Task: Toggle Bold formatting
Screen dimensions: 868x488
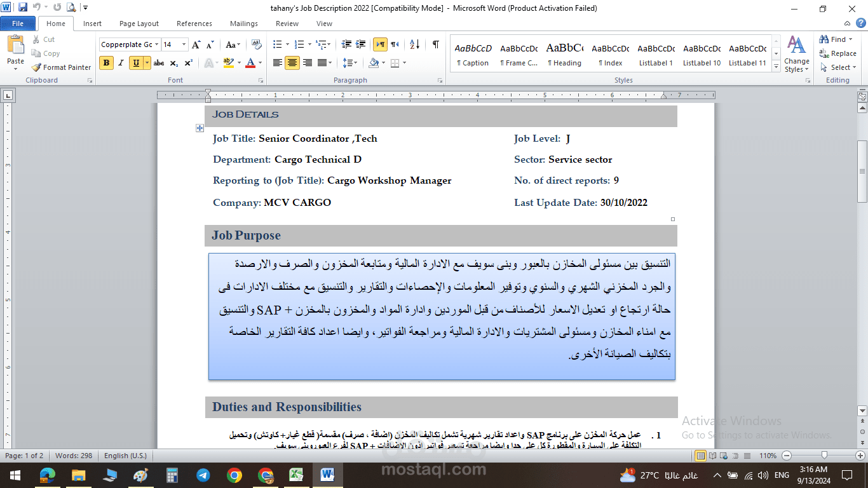Action: tap(106, 63)
